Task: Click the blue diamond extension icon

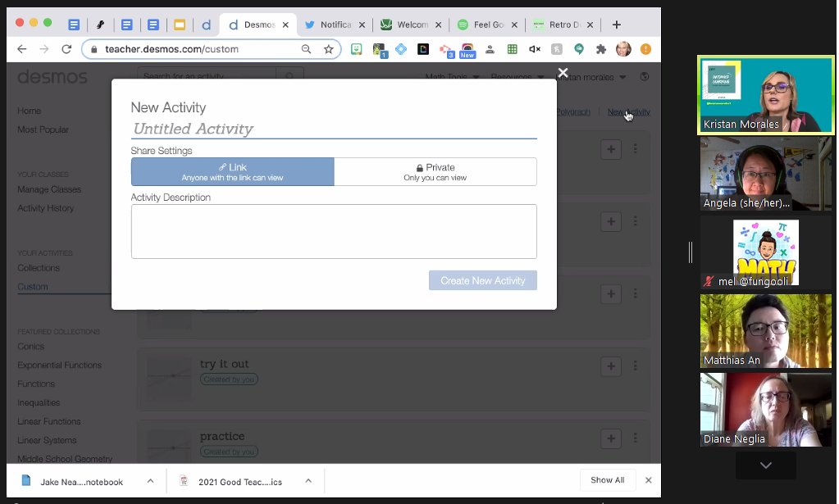Action: tap(401, 49)
